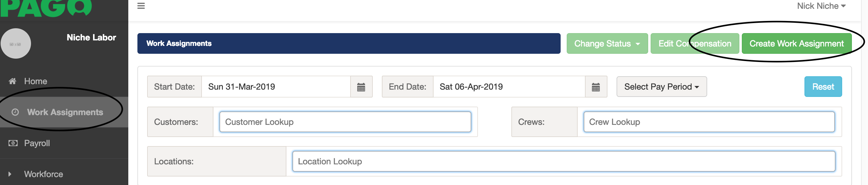Open the Payroll section
The height and width of the screenshot is (185, 868).
pos(36,143)
